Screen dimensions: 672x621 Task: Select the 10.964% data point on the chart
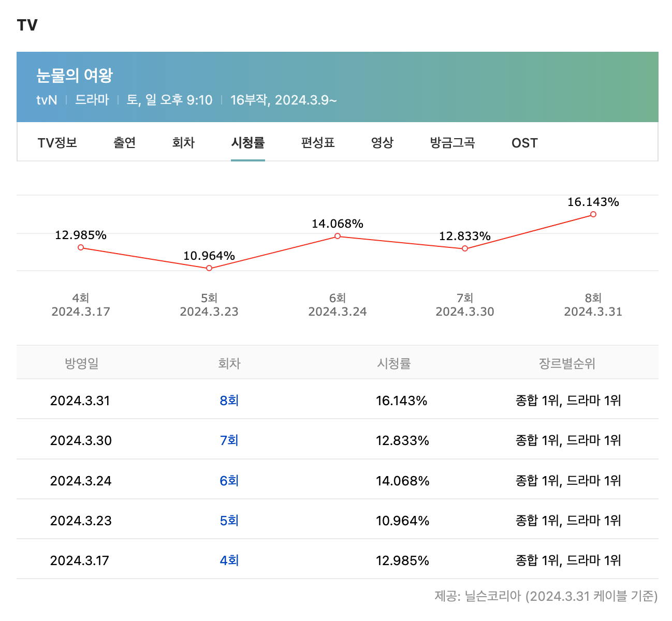[x=209, y=268]
